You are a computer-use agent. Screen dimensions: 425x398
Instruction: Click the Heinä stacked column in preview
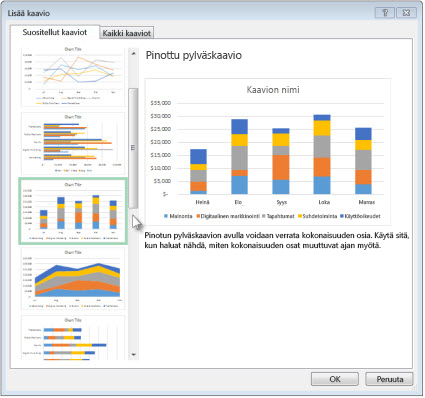click(198, 172)
